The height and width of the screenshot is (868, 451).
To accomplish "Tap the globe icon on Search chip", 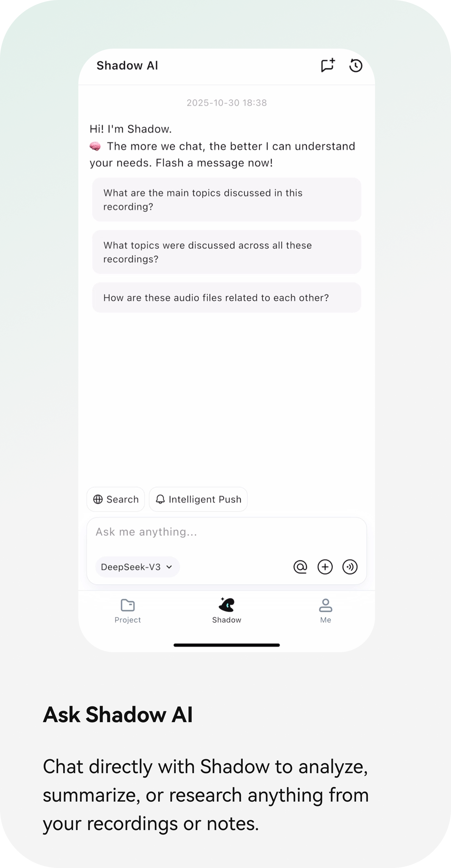I will [98, 499].
